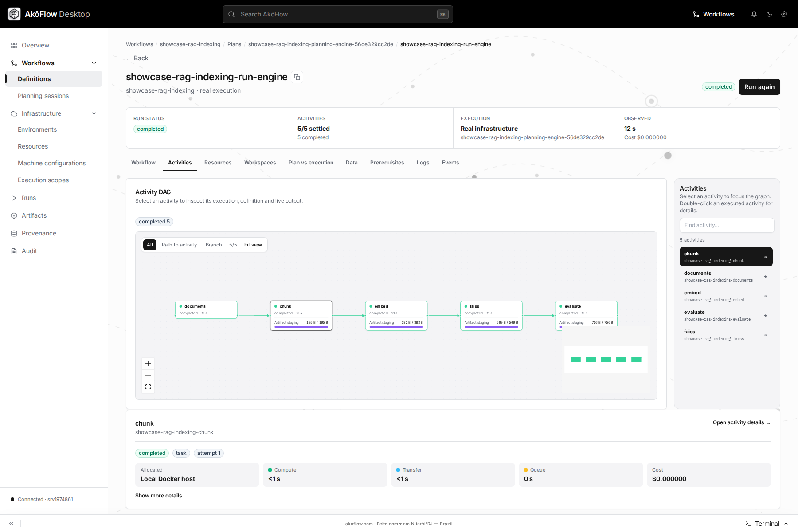Click the DAG minimap
This screenshot has height=532, width=798.
pyautogui.click(x=606, y=360)
